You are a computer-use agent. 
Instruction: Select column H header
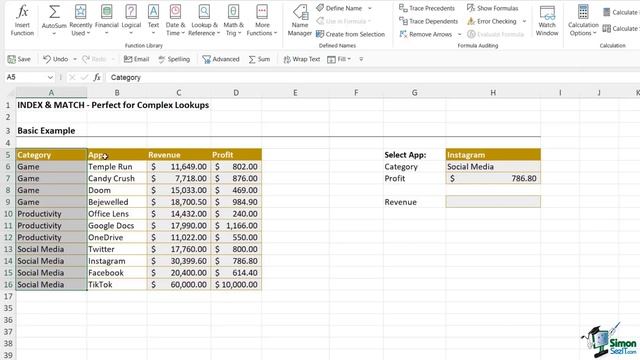(493, 93)
